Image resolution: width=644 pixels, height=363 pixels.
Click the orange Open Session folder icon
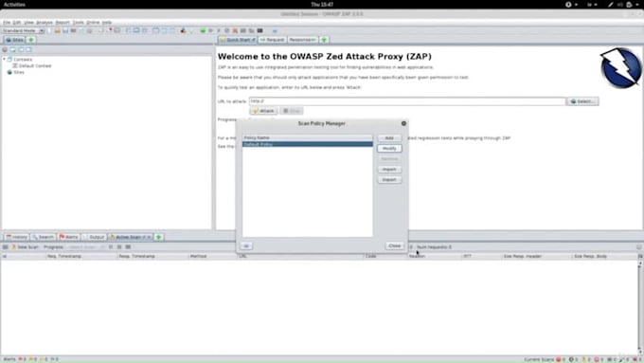pos(58,31)
